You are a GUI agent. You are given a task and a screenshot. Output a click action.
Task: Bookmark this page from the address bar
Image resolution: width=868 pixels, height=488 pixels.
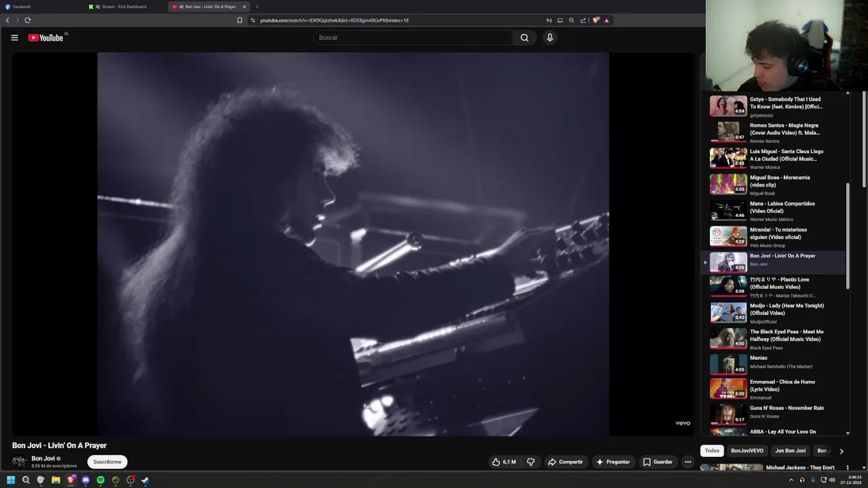click(239, 20)
